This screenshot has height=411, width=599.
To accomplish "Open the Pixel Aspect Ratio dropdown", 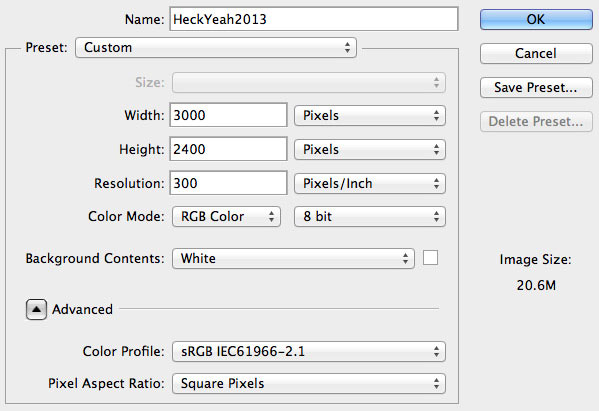I will tap(309, 383).
